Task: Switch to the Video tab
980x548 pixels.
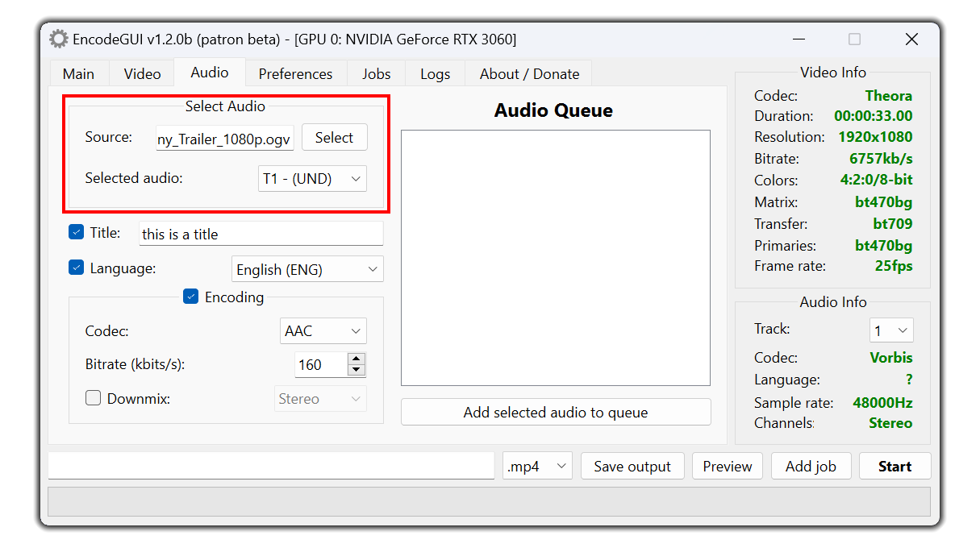Action: pos(143,73)
